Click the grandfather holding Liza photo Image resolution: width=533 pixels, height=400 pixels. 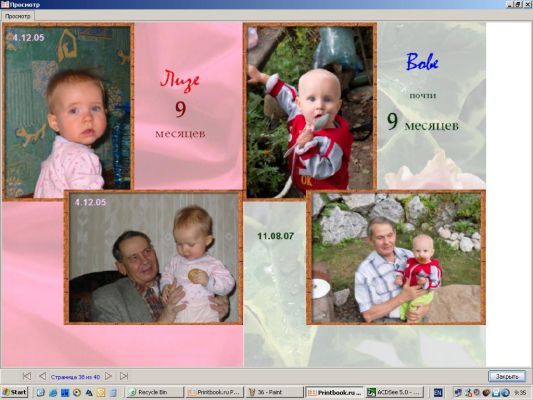click(x=153, y=257)
